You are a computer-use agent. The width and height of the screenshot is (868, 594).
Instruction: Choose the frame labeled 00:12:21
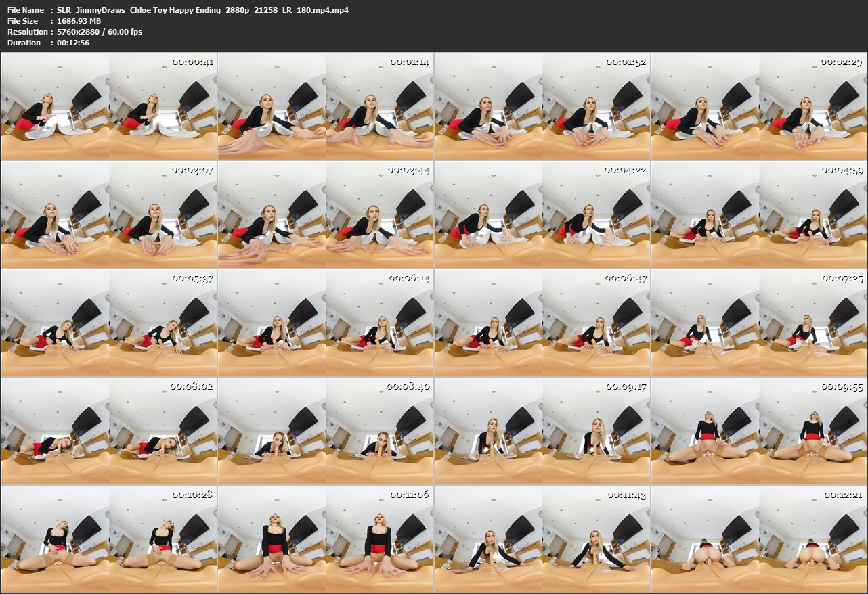coord(759,539)
